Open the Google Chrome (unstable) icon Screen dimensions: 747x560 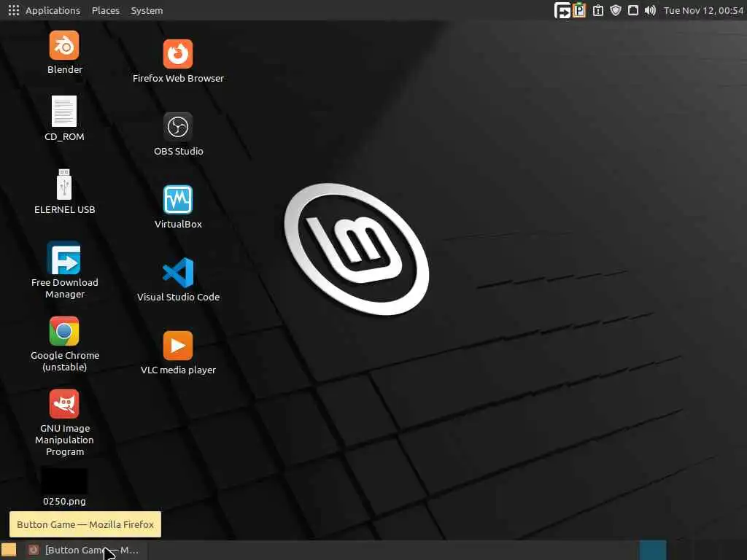tap(64, 331)
